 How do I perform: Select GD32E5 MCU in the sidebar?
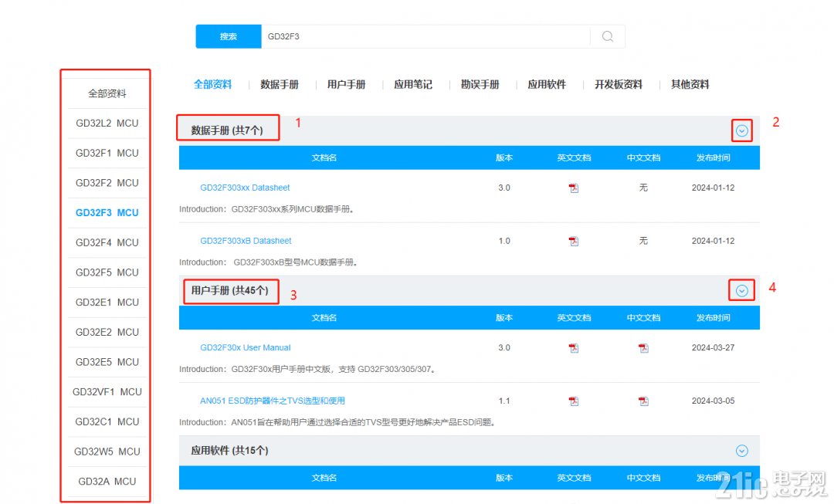click(107, 362)
